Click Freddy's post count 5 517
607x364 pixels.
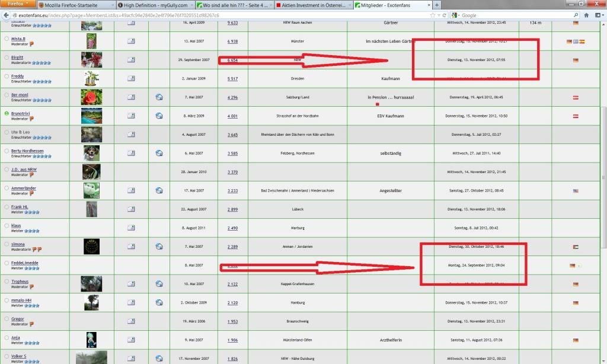tap(232, 79)
